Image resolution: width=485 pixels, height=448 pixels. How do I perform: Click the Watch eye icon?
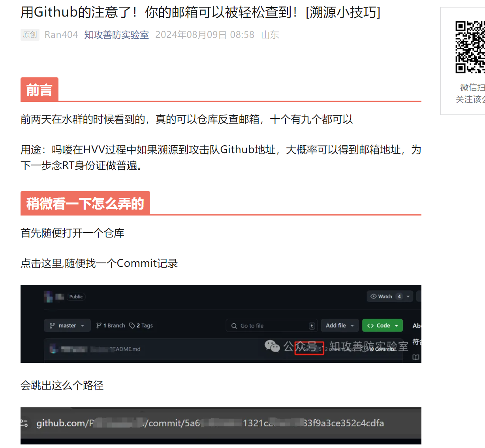click(373, 296)
